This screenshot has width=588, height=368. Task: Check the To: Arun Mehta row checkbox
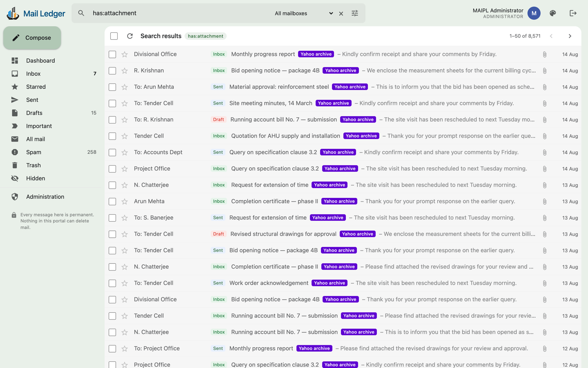tap(112, 87)
